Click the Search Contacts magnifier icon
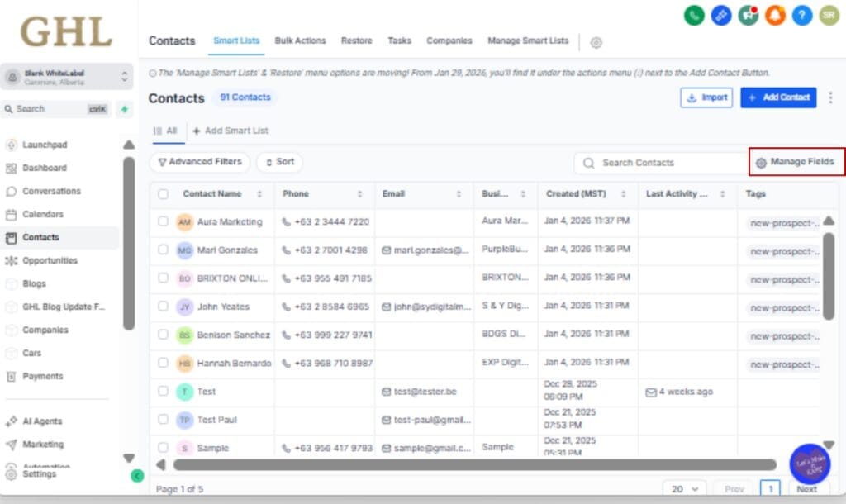Screen dimensions: 846x504 coord(587,163)
